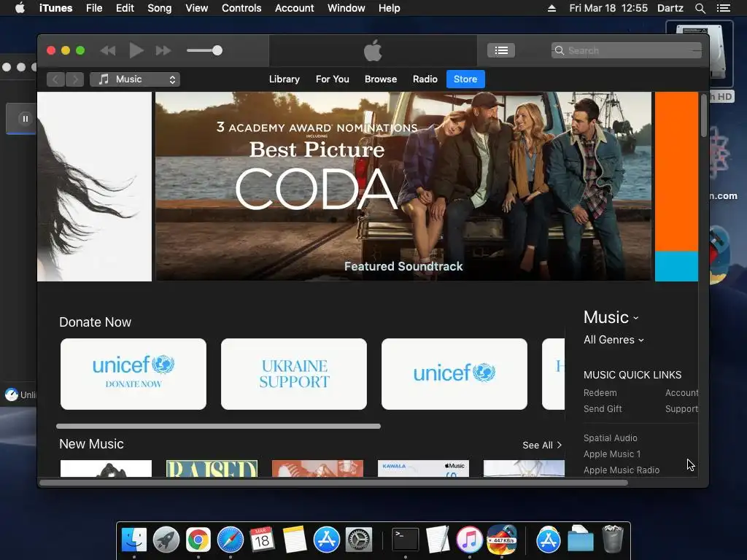747x560 pixels.
Task: Click the Play button in iTunes
Action: [136, 50]
